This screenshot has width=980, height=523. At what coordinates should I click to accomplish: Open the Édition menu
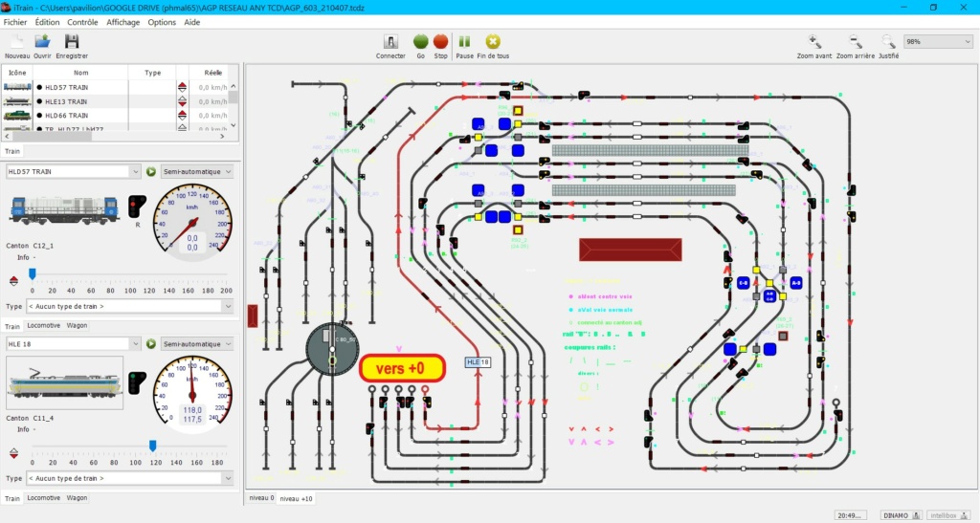[x=48, y=22]
